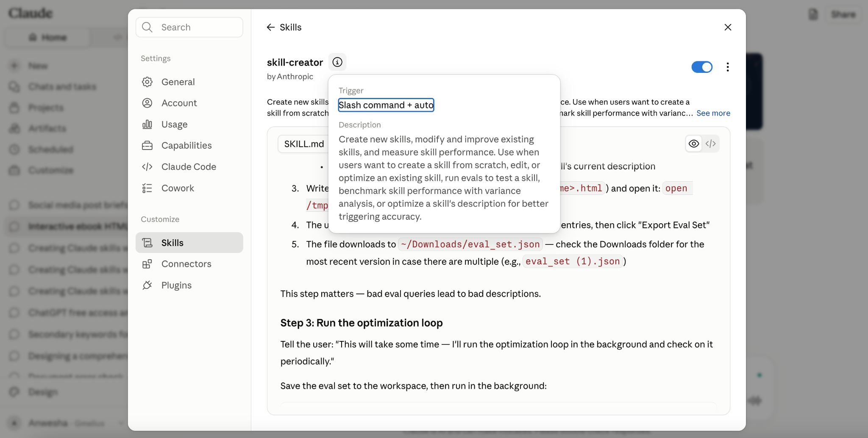Screen dimensions: 868x438
Task: Open General settings gear icon
Action: coord(147,82)
